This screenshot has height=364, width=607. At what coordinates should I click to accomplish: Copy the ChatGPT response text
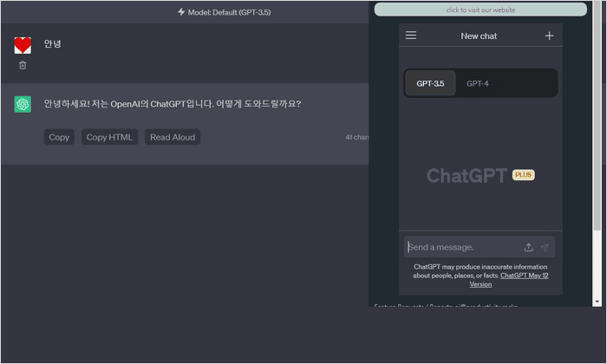pos(59,137)
